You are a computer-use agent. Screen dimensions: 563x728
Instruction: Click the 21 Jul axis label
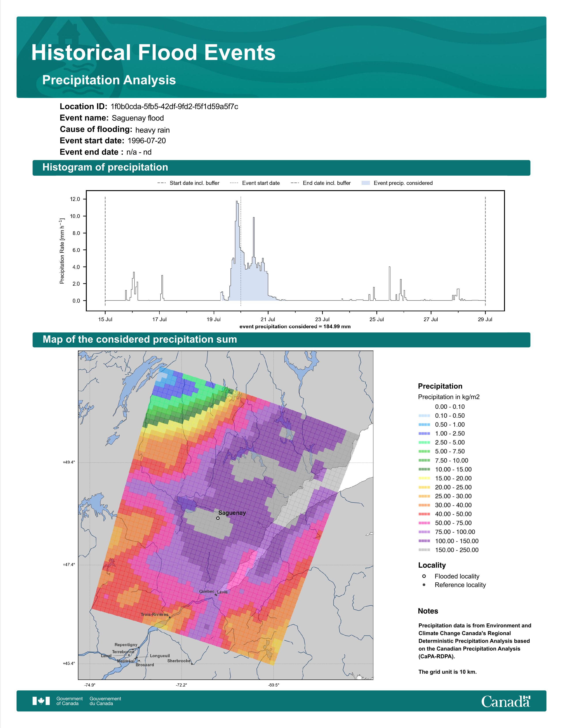coord(268,319)
